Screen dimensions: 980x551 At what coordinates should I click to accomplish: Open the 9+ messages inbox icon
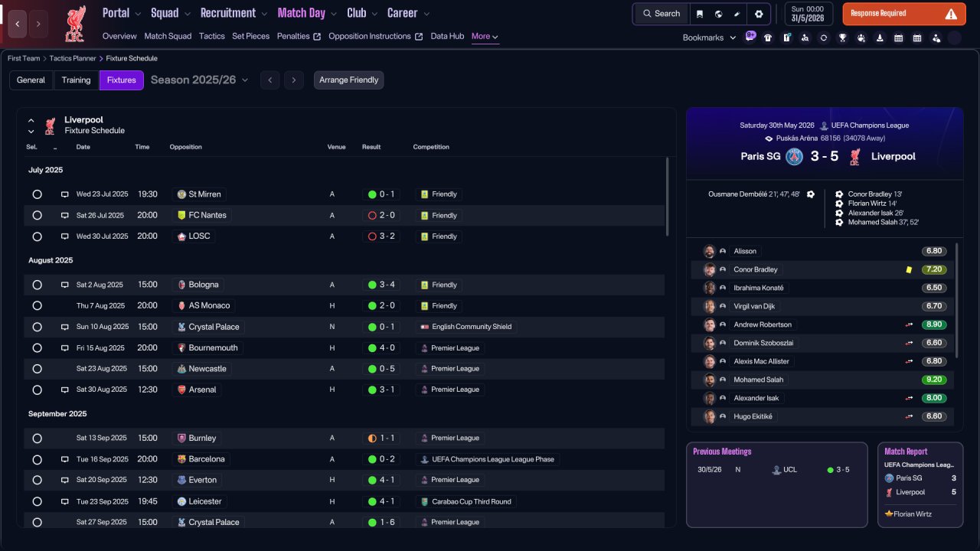750,37
